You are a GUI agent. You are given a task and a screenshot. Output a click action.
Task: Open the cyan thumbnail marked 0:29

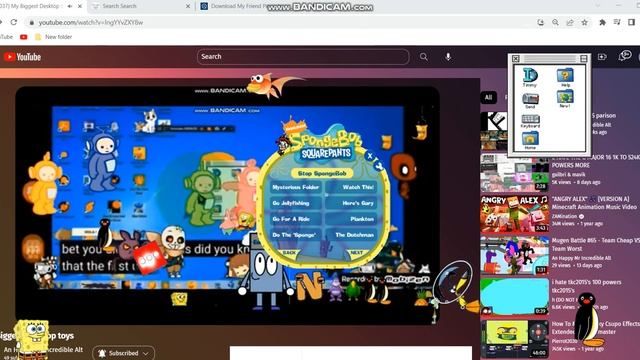coord(515,297)
